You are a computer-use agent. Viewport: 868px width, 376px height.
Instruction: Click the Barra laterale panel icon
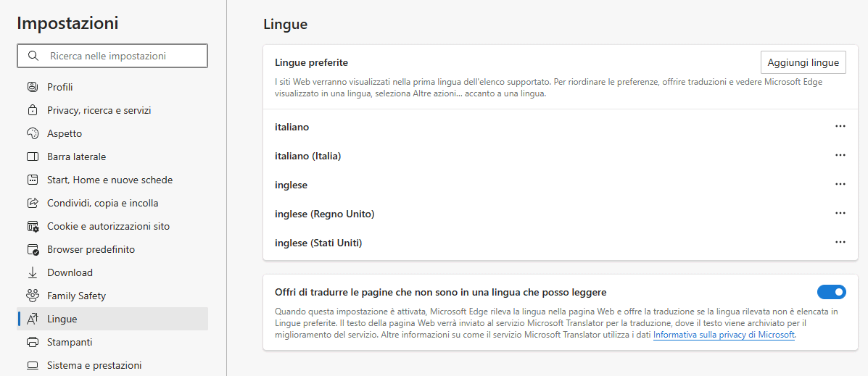(x=32, y=156)
